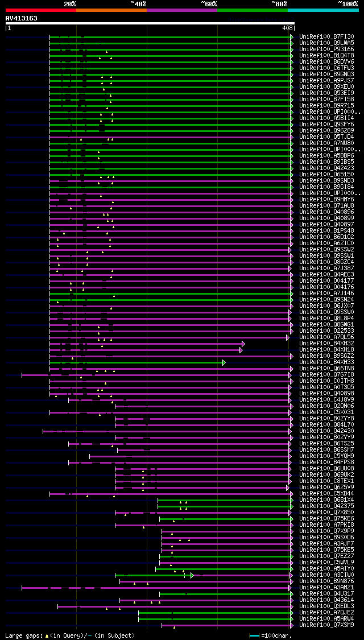The width and height of the screenshot is (364, 640).
Task: Select UniRef100_O04177 label
Action: pos(326,281)
